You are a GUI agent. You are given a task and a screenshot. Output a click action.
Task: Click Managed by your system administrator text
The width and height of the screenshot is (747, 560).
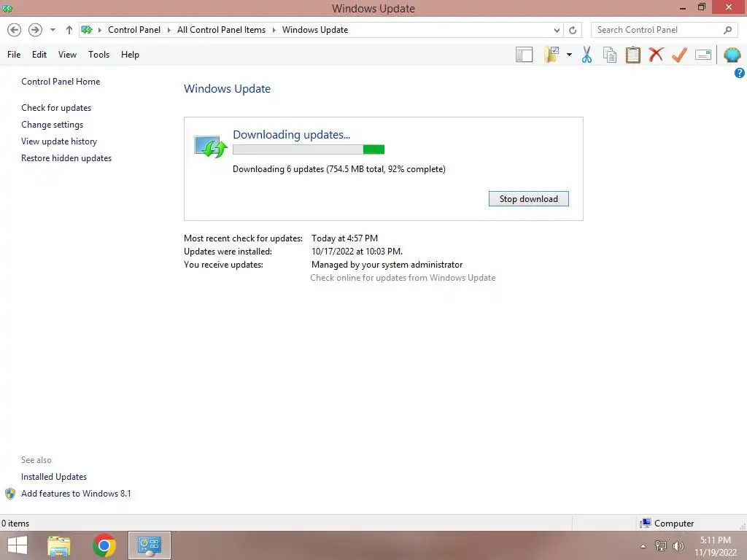(387, 264)
